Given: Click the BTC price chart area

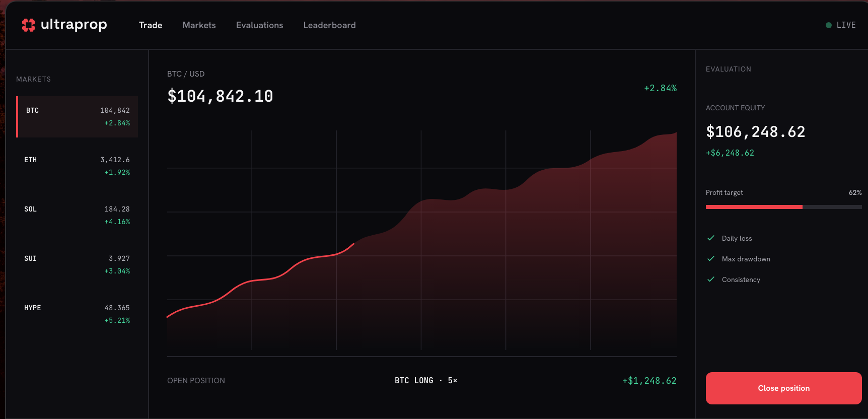Looking at the screenshot, I should tap(422, 240).
